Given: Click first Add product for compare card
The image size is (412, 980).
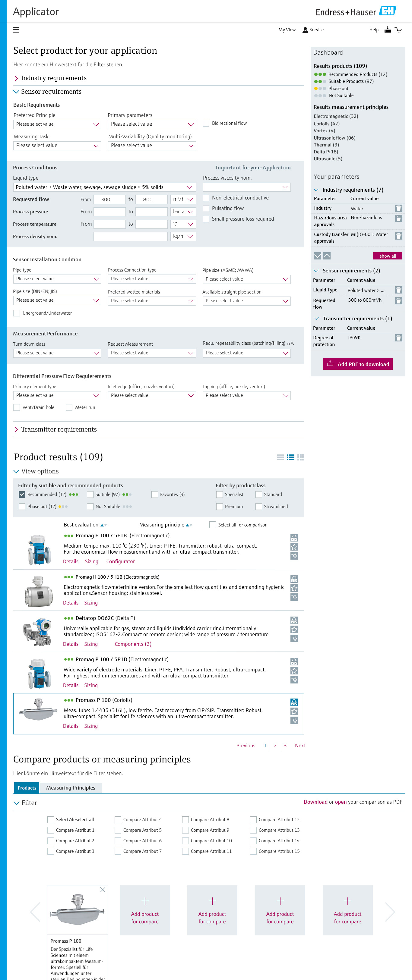Looking at the screenshot, I should (145, 910).
